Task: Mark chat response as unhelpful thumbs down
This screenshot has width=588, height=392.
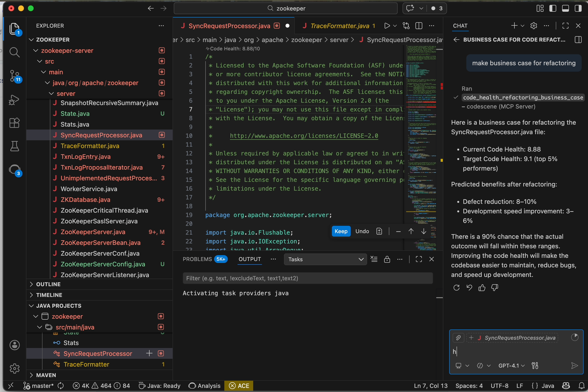Action: 494,288
